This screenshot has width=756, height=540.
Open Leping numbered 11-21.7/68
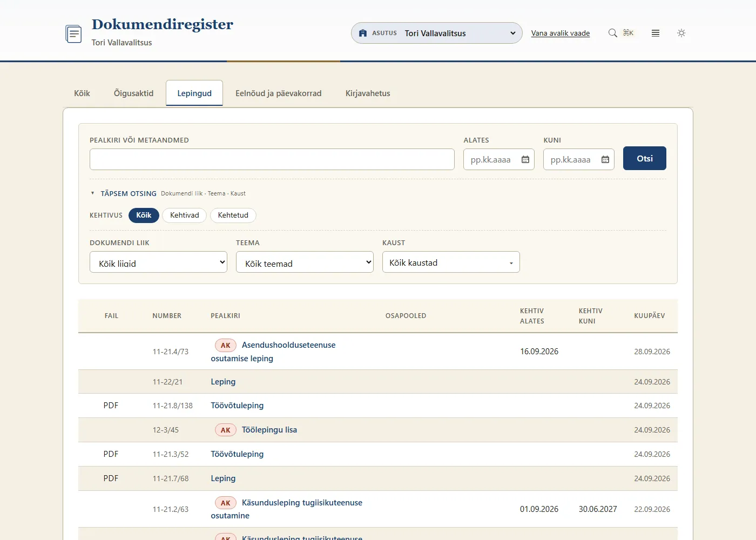click(223, 478)
